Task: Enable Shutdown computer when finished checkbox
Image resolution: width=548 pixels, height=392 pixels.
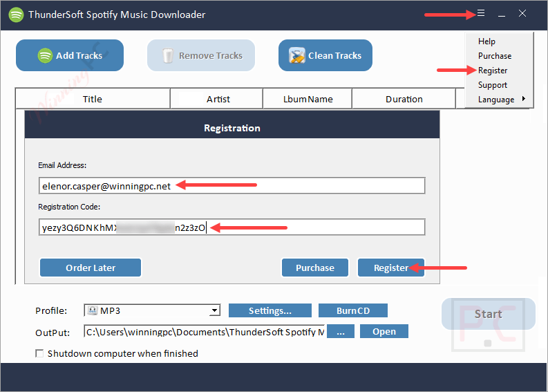Action: click(x=39, y=353)
